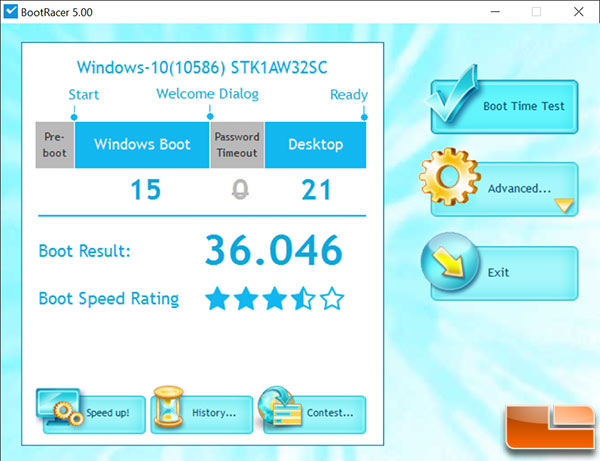Select the Password Timeout segment
The width and height of the screenshot is (600, 461).
[x=237, y=145]
